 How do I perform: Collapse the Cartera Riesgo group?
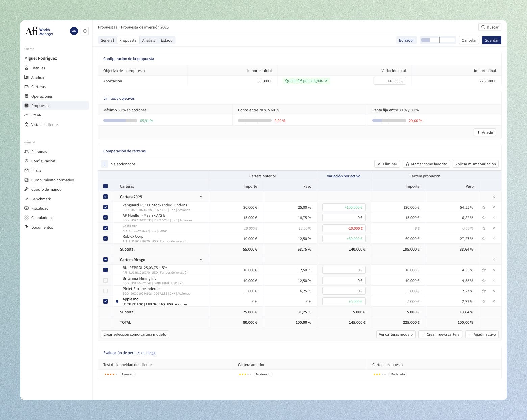click(x=201, y=259)
